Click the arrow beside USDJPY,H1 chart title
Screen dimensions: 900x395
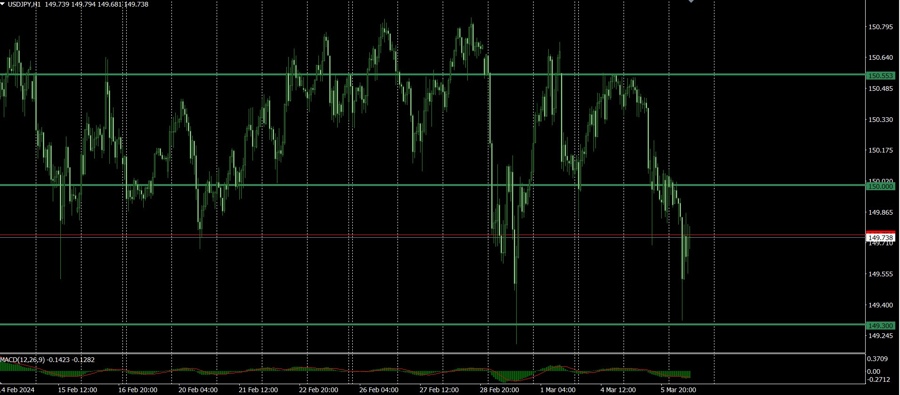coord(3,4)
